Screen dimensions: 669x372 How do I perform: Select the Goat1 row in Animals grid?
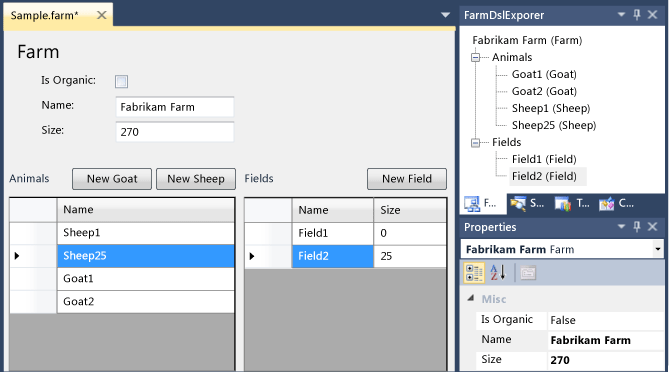tap(145, 279)
